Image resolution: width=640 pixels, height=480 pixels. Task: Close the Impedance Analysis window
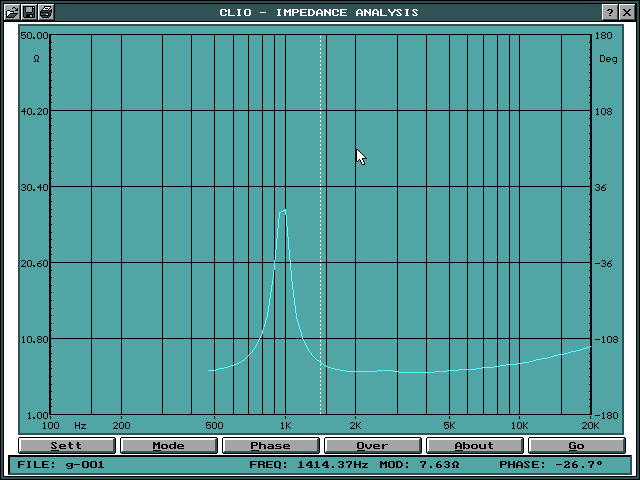pyautogui.click(x=627, y=12)
